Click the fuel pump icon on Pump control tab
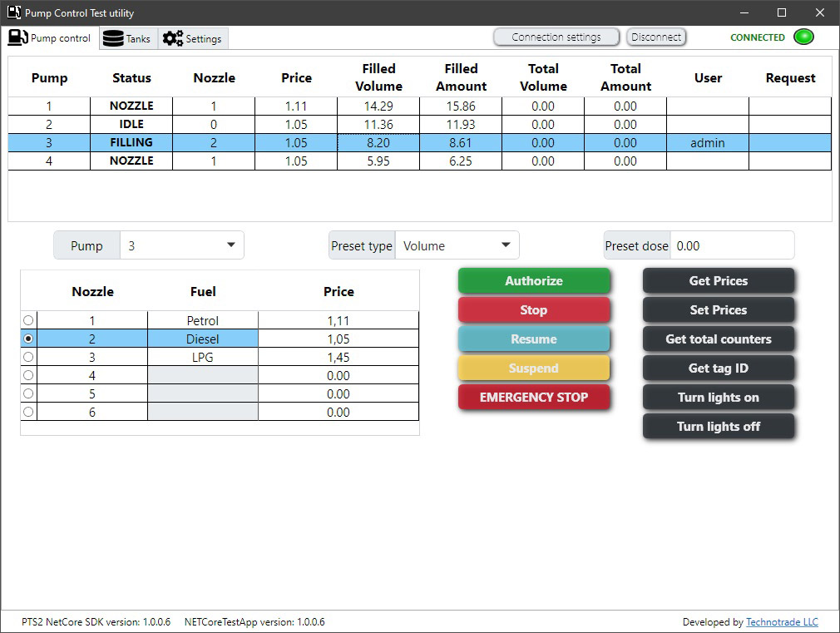The image size is (840, 633). 18,37
